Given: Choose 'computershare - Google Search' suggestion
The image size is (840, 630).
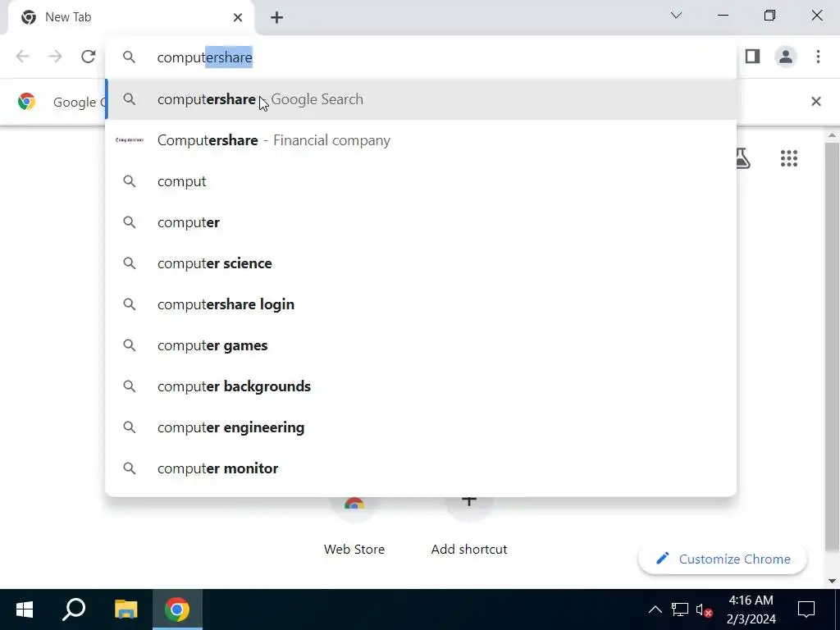Looking at the screenshot, I should 421,99.
